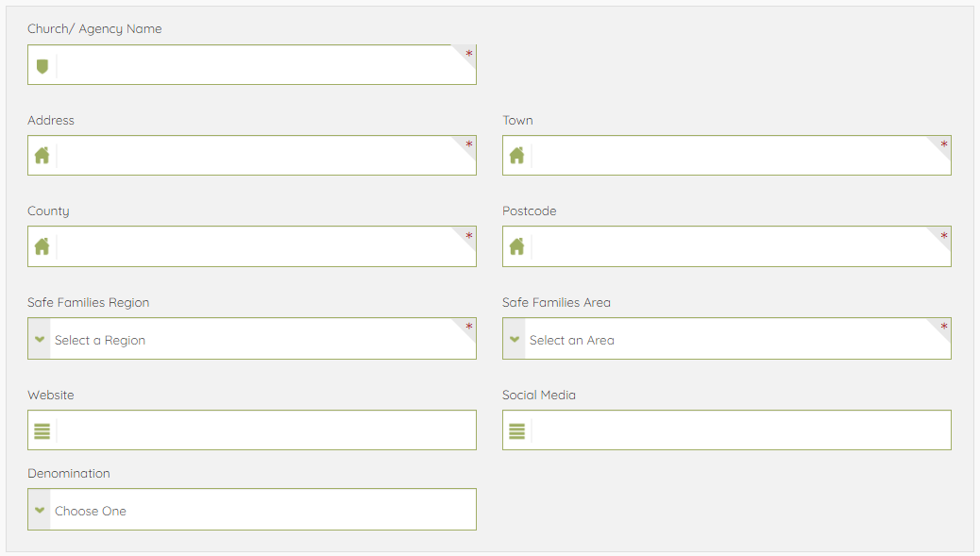This screenshot has height=556, width=980.
Task: Click the house icon in Postcode field
Action: point(516,246)
